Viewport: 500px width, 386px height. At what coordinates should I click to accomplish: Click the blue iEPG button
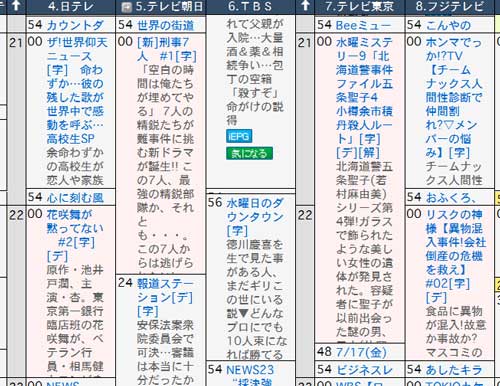pos(239,136)
